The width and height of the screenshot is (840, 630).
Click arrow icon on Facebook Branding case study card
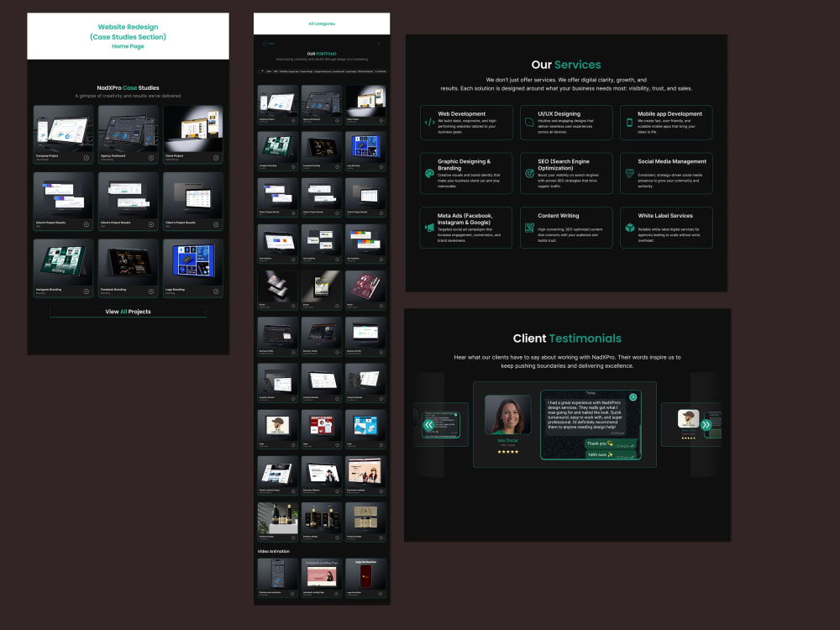tap(151, 291)
